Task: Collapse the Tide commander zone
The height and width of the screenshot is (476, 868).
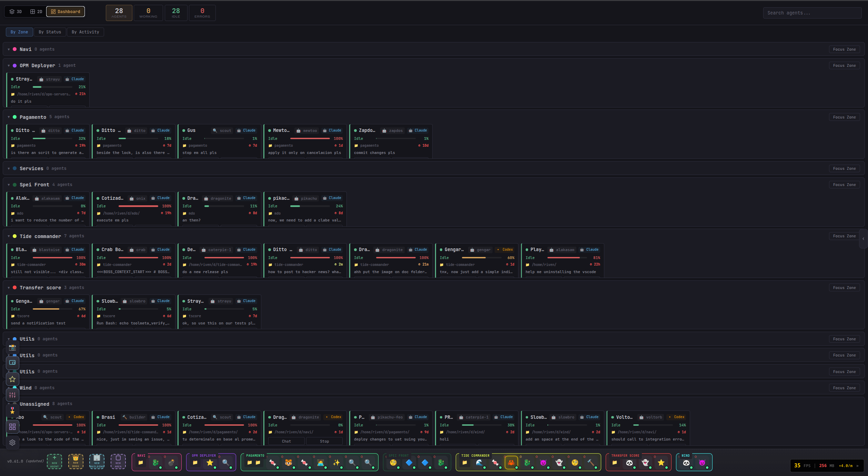Action: (9, 236)
